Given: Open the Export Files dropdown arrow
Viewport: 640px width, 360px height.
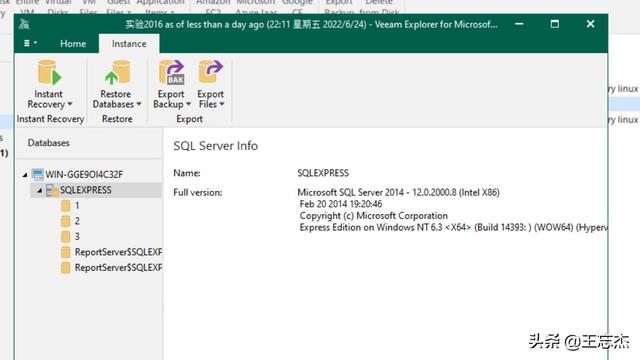Looking at the screenshot, I should (222, 104).
